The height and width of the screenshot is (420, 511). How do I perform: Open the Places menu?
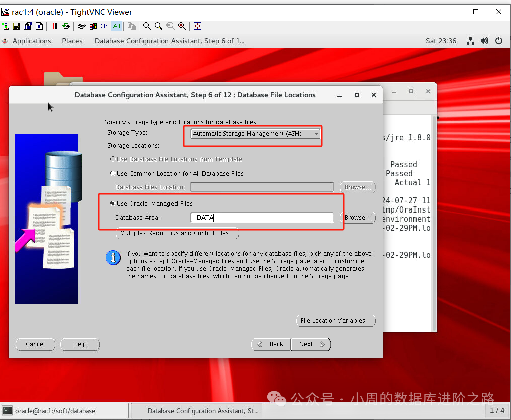click(72, 41)
